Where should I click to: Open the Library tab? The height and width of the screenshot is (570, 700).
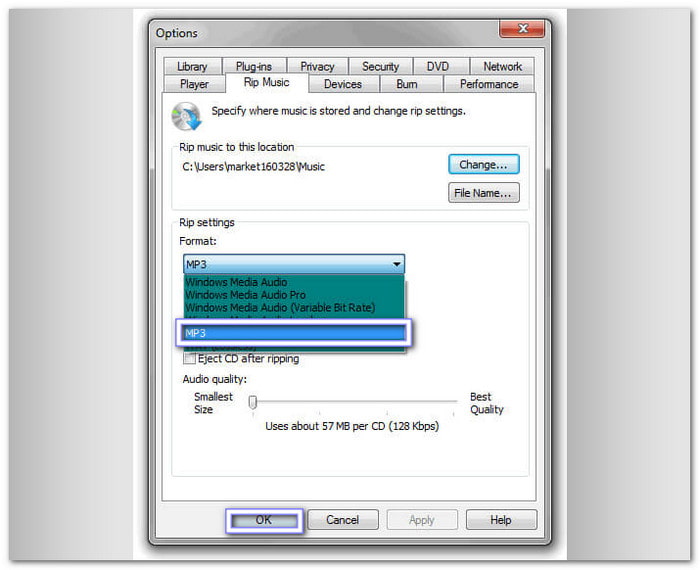pos(192,67)
